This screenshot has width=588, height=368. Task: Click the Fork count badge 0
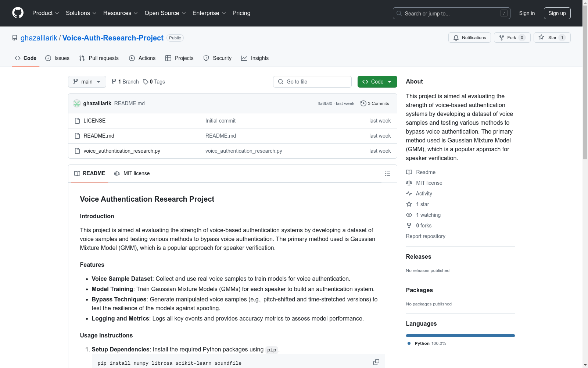click(522, 38)
